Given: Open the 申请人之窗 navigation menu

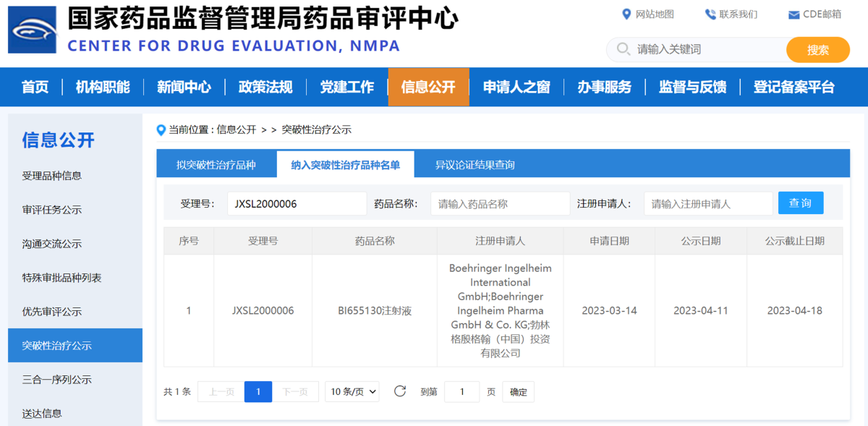Looking at the screenshot, I should click(x=516, y=88).
